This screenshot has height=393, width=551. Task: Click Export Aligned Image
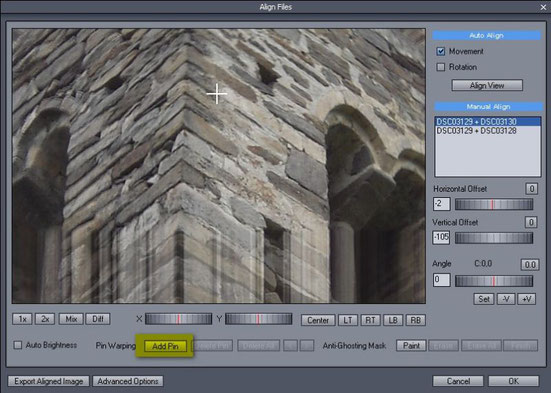[49, 381]
